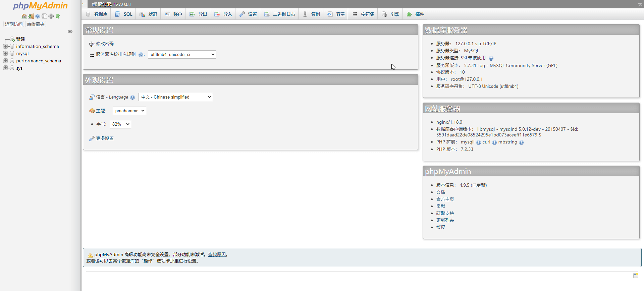Switch to the 数据库 tab
This screenshot has width=644, height=291.
pos(97,14)
